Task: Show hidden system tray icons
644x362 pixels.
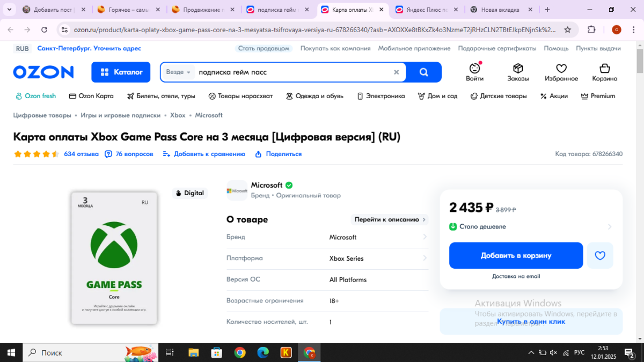Action: (x=531, y=352)
